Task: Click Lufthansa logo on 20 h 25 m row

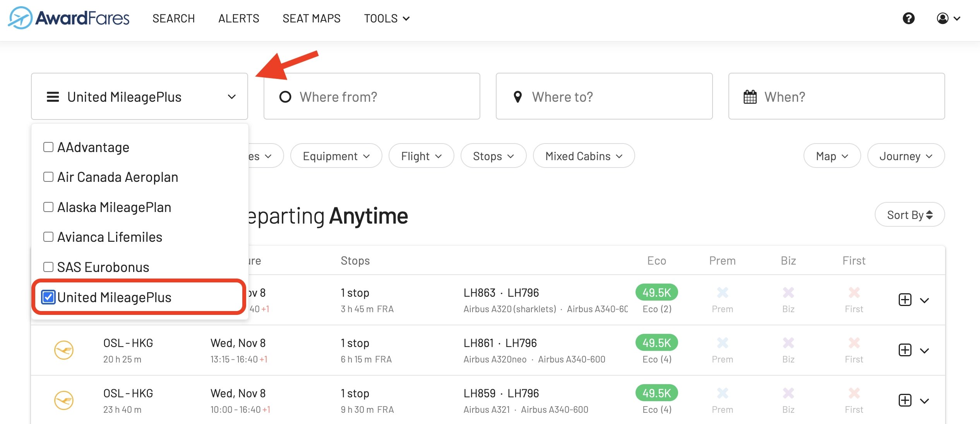Action: 64,350
